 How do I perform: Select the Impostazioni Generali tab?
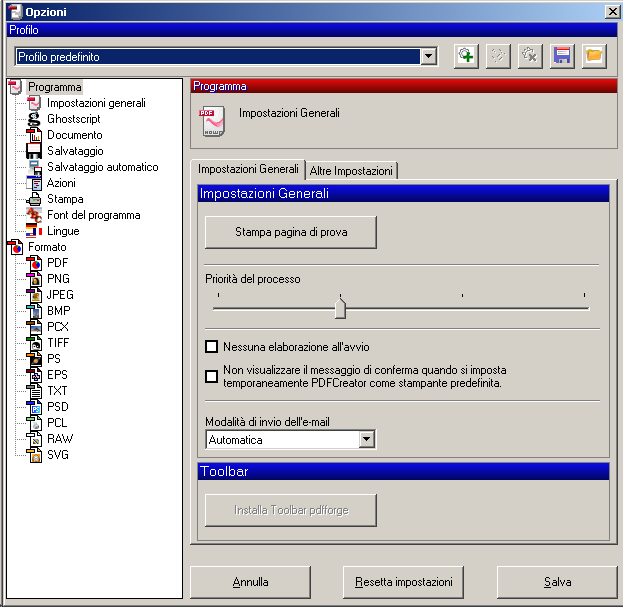coord(248,169)
